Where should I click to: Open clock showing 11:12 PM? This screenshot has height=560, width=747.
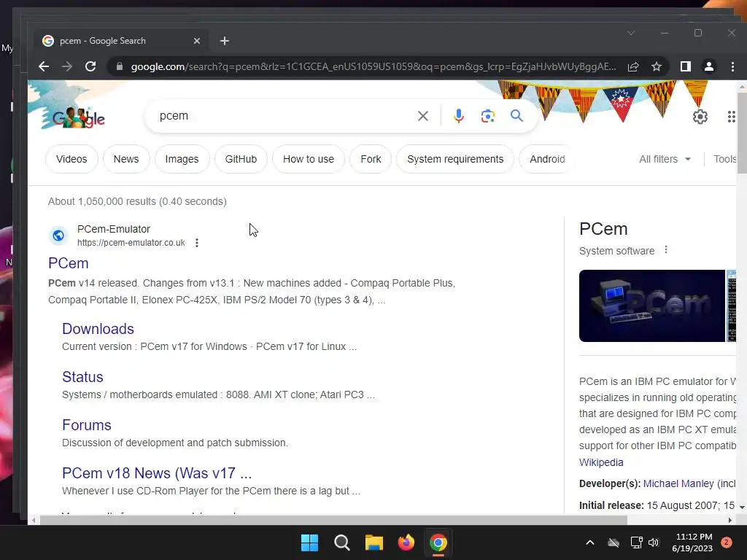pos(693,542)
